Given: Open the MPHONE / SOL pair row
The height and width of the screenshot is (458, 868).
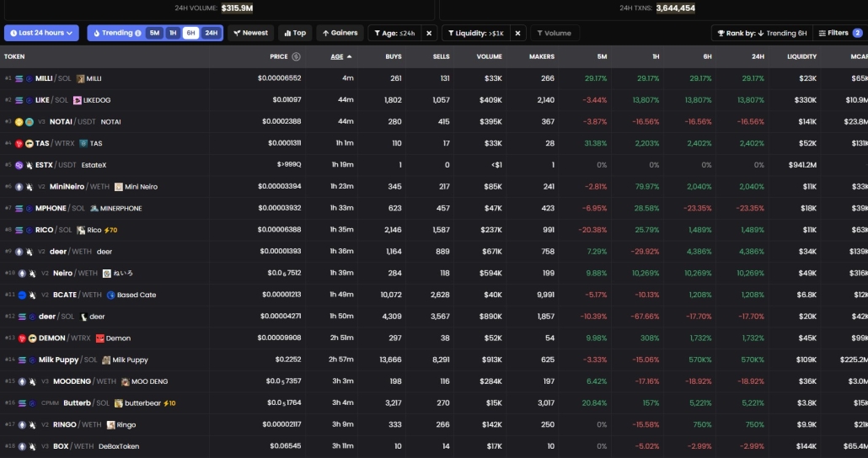Looking at the screenshot, I should pos(434,209).
